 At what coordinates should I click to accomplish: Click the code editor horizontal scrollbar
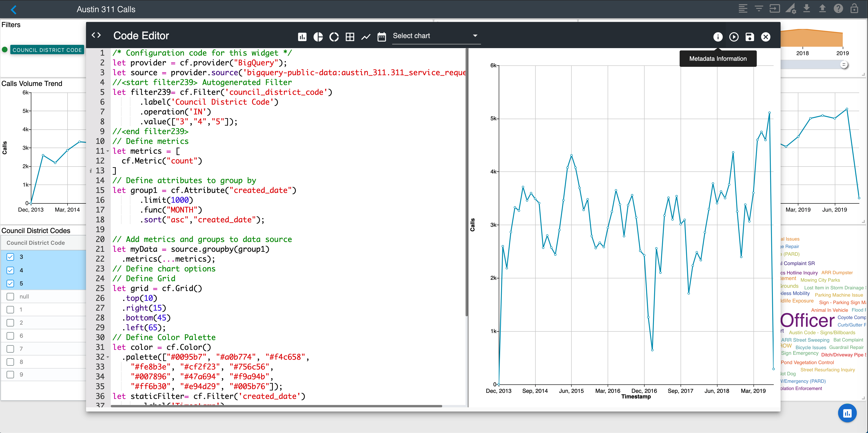(x=276, y=406)
